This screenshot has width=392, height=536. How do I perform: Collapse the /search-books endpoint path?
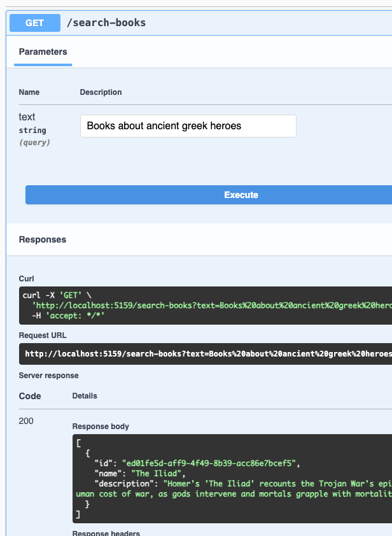coord(106,23)
